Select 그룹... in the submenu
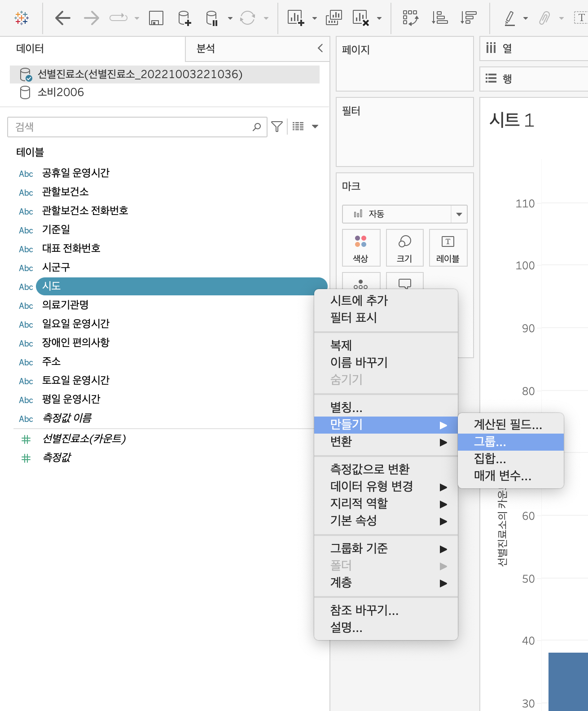 tap(511, 442)
